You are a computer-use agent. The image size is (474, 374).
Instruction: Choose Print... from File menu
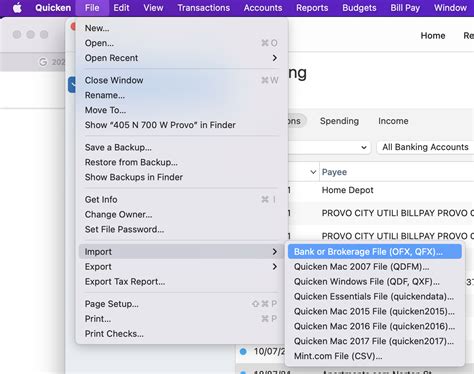click(182, 319)
